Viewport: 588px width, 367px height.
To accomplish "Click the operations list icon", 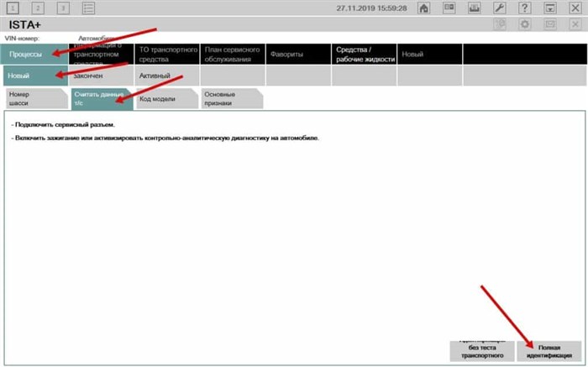I will 88,8.
